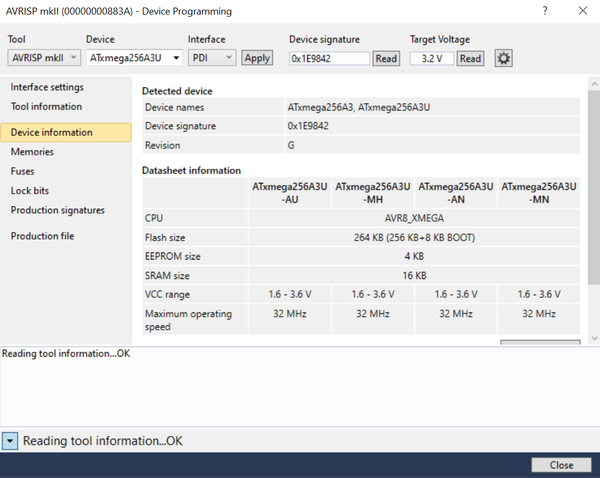Click the Maximum operating speed row label
600x478 pixels.
click(x=188, y=320)
